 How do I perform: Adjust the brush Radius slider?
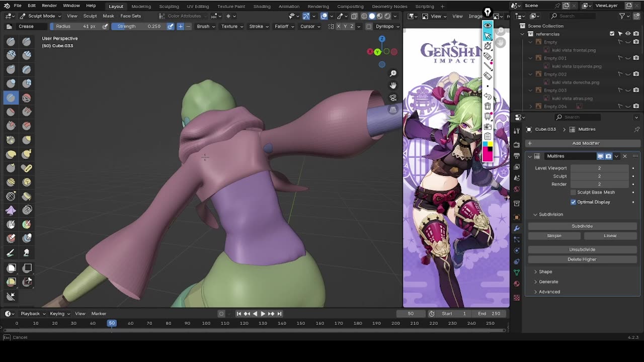(x=75, y=26)
